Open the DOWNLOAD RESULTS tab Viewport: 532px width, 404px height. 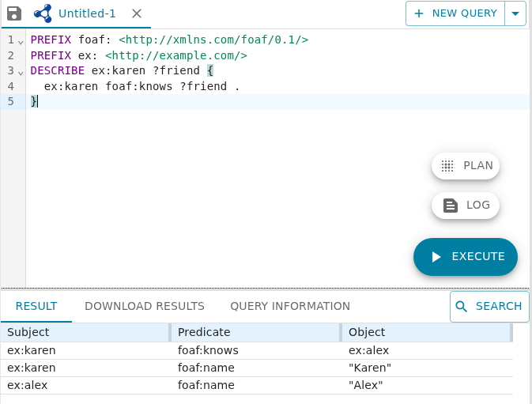tap(145, 306)
